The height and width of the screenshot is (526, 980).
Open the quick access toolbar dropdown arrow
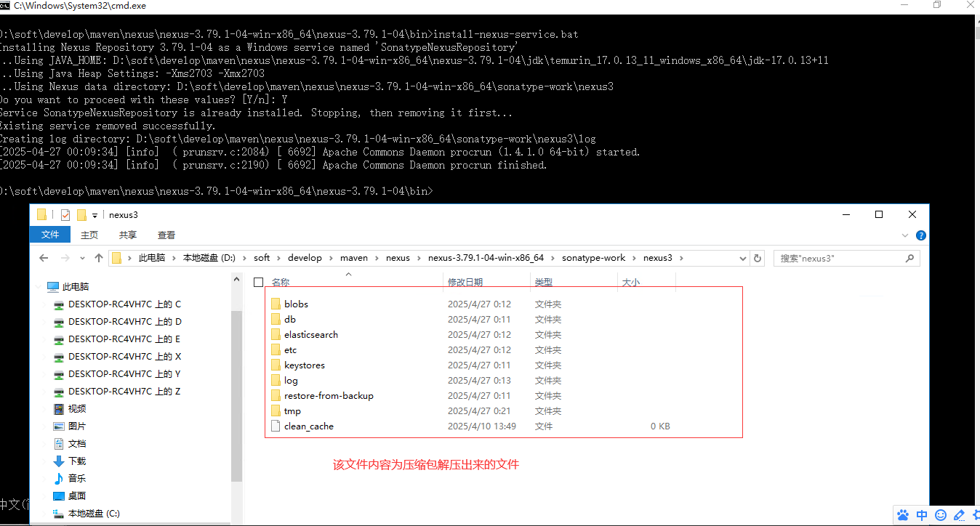[95, 216]
